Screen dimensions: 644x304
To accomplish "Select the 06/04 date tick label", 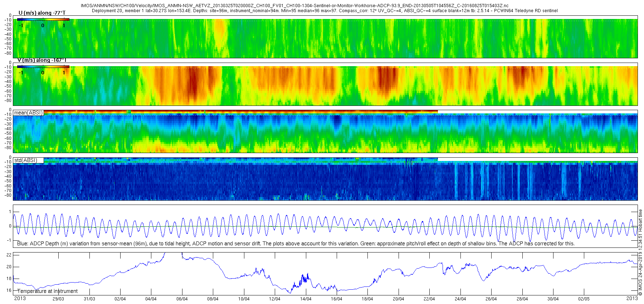I will [182, 299].
